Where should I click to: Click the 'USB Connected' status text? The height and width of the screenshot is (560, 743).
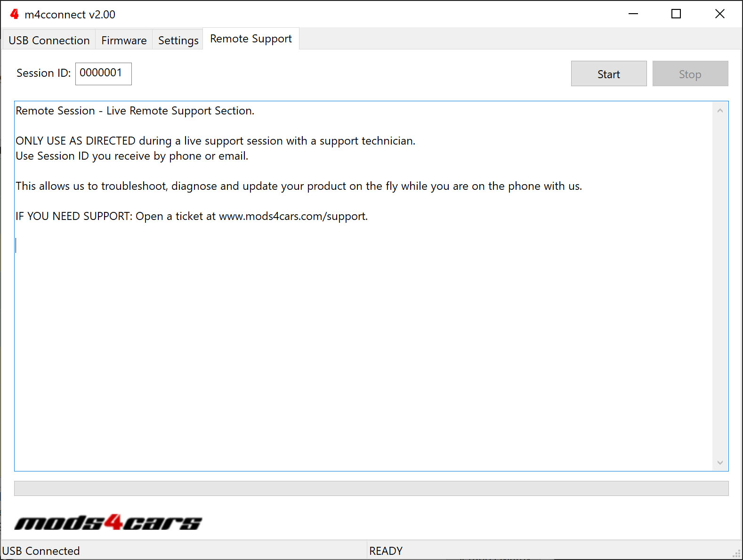(41, 551)
